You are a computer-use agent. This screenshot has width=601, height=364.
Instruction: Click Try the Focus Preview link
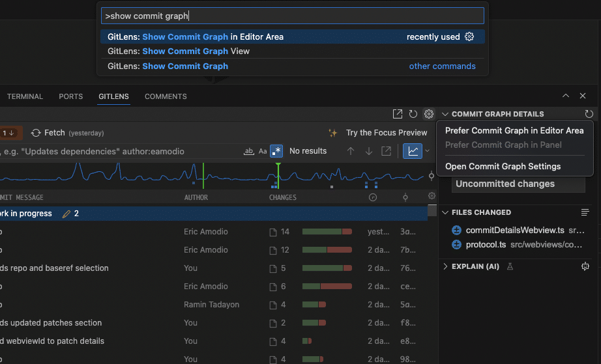[387, 133]
